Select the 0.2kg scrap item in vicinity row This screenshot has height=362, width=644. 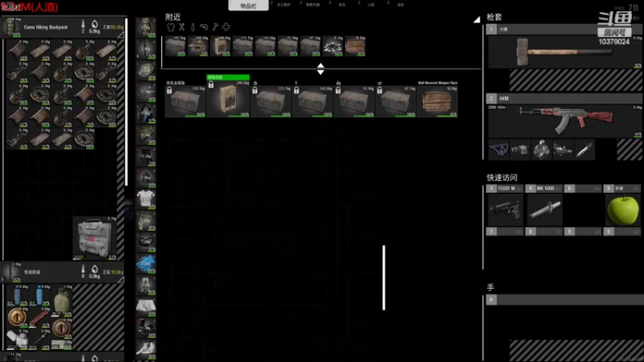click(332, 46)
